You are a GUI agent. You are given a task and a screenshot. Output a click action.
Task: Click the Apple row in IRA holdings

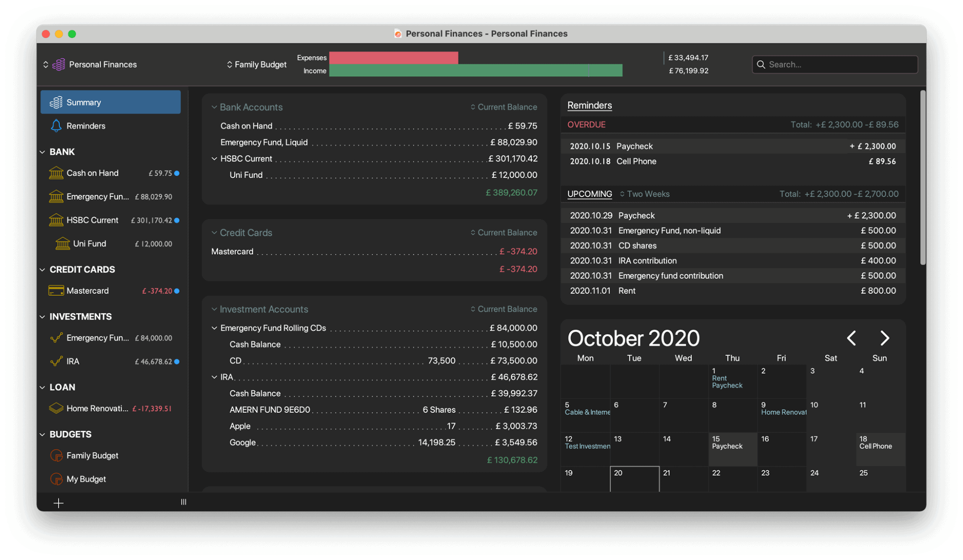pyautogui.click(x=383, y=426)
